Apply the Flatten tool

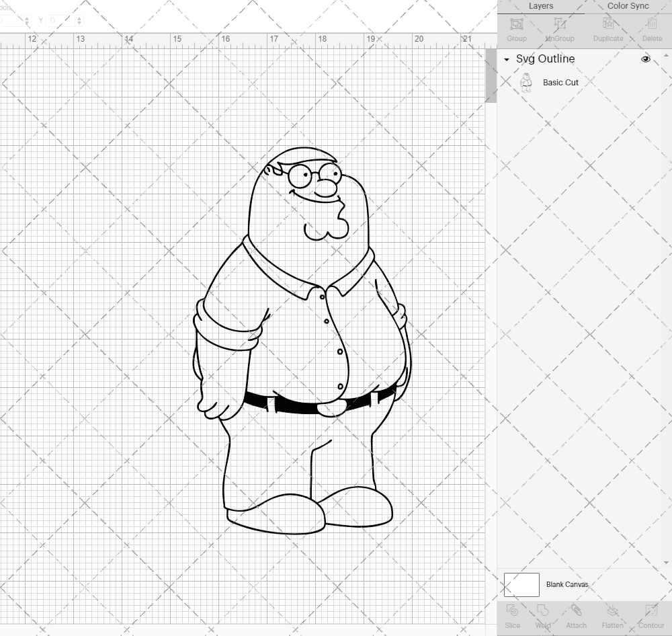point(612,615)
